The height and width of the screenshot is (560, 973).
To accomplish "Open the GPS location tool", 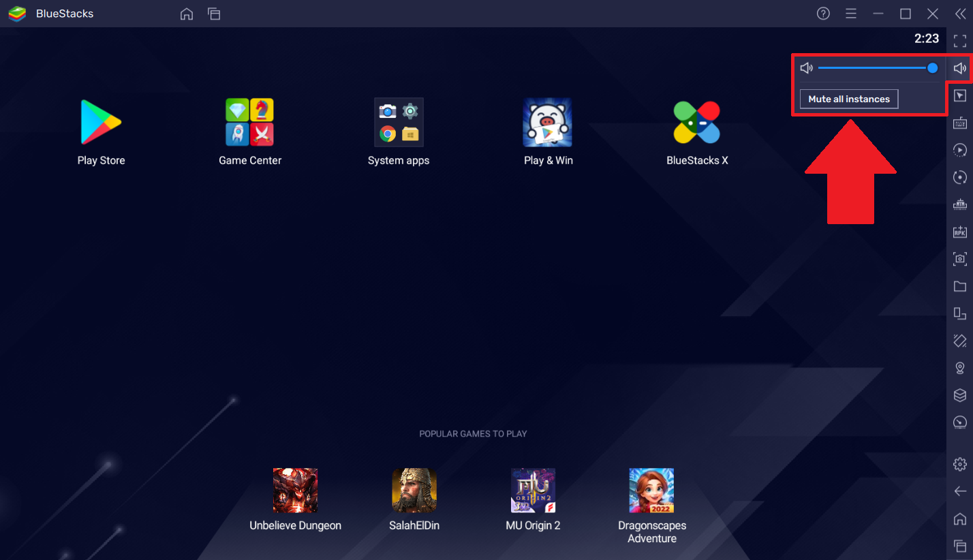I will [959, 368].
